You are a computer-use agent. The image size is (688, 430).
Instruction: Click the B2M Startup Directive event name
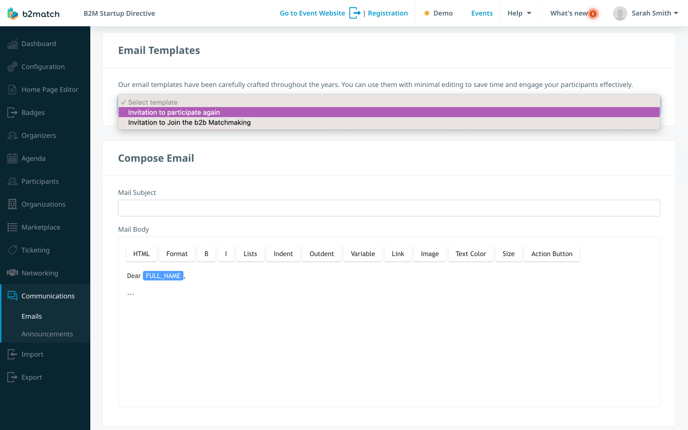coord(119,13)
